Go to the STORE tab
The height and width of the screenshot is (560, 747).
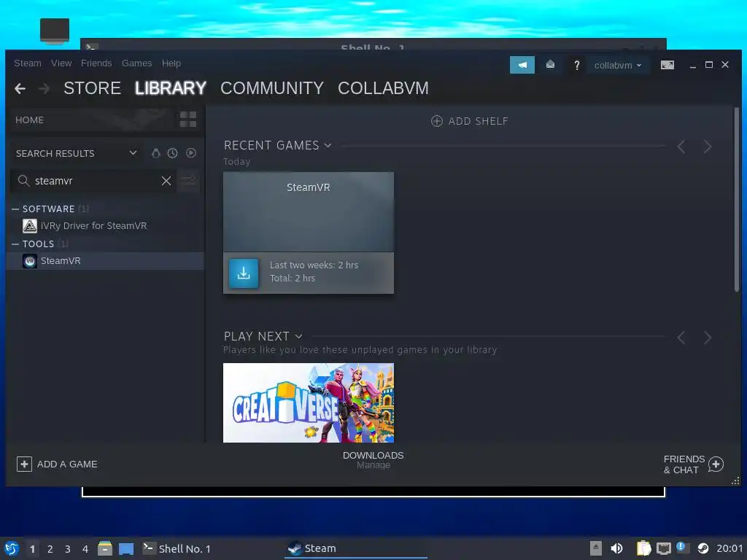pyautogui.click(x=92, y=88)
